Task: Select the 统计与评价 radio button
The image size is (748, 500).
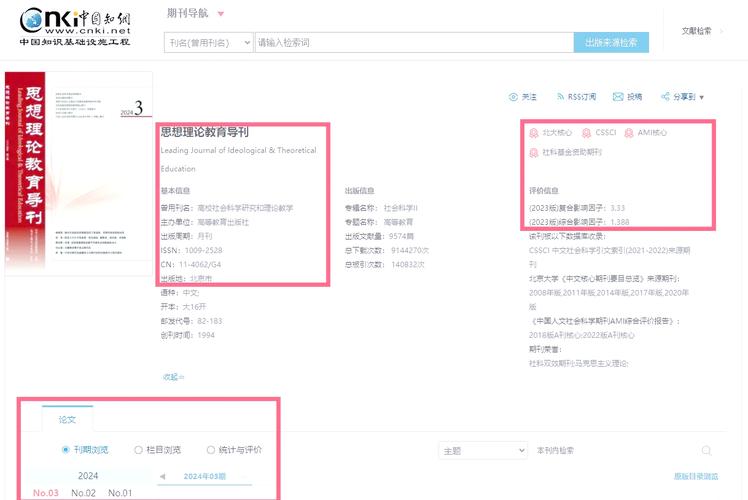Action: 210,449
